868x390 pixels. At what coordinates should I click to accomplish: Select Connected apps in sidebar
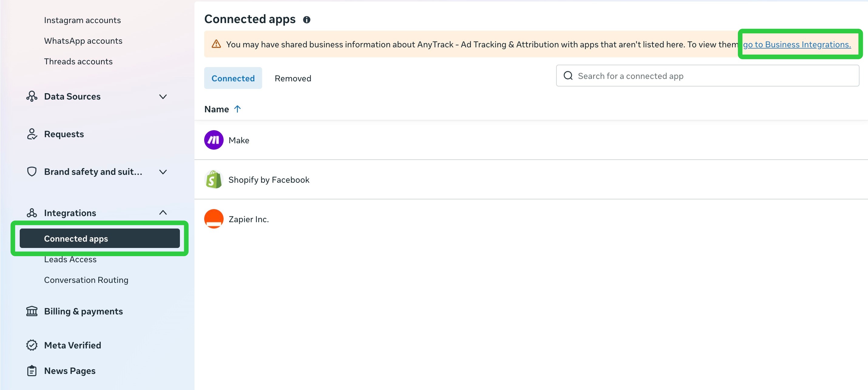(100, 238)
